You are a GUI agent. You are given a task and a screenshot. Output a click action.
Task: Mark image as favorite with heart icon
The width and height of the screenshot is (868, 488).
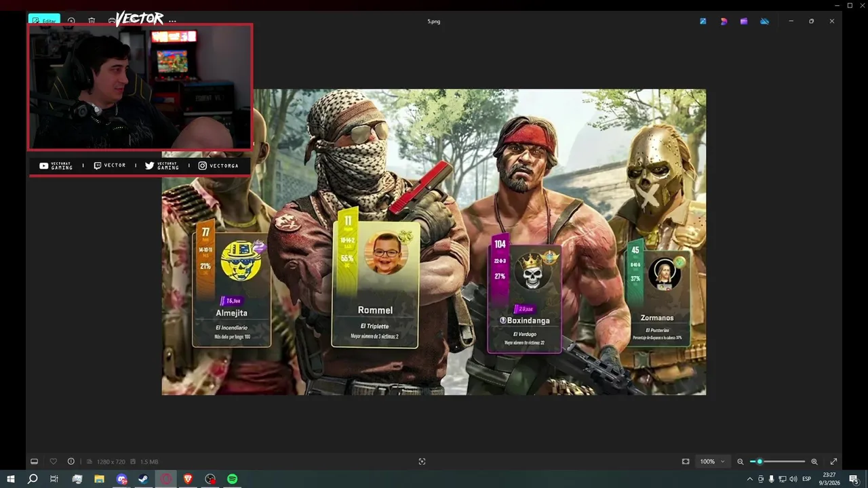[53, 462]
